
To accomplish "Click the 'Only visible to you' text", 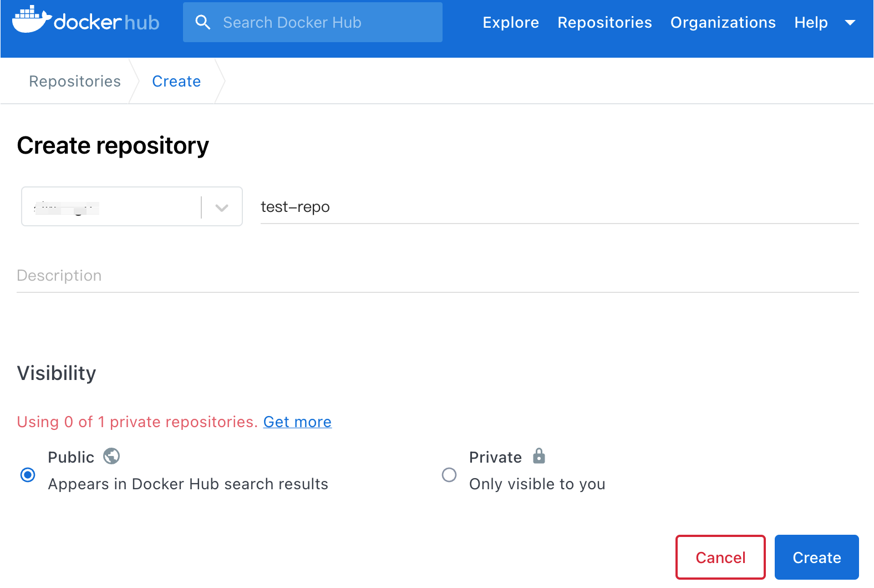I will click(x=537, y=484).
